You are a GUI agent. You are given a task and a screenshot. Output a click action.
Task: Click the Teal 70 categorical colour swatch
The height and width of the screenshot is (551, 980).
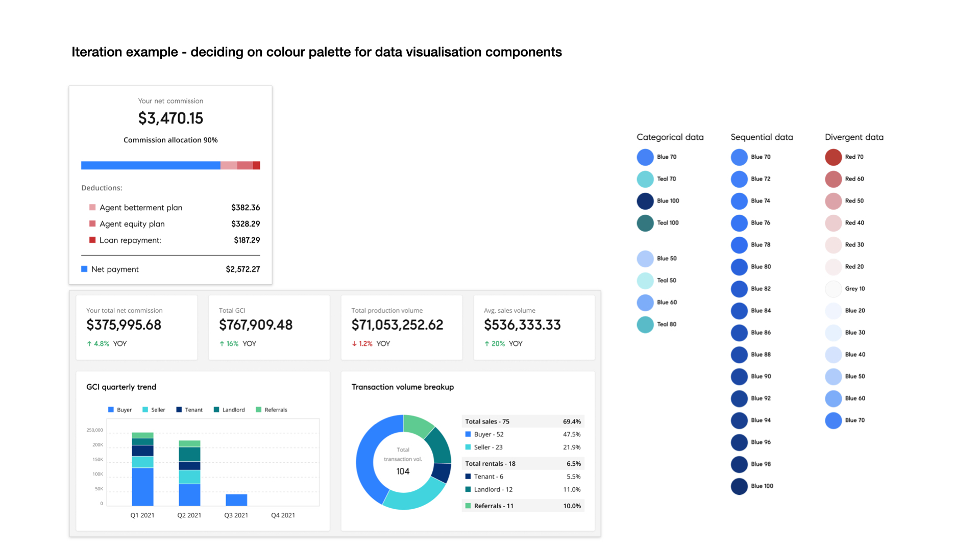pyautogui.click(x=645, y=179)
